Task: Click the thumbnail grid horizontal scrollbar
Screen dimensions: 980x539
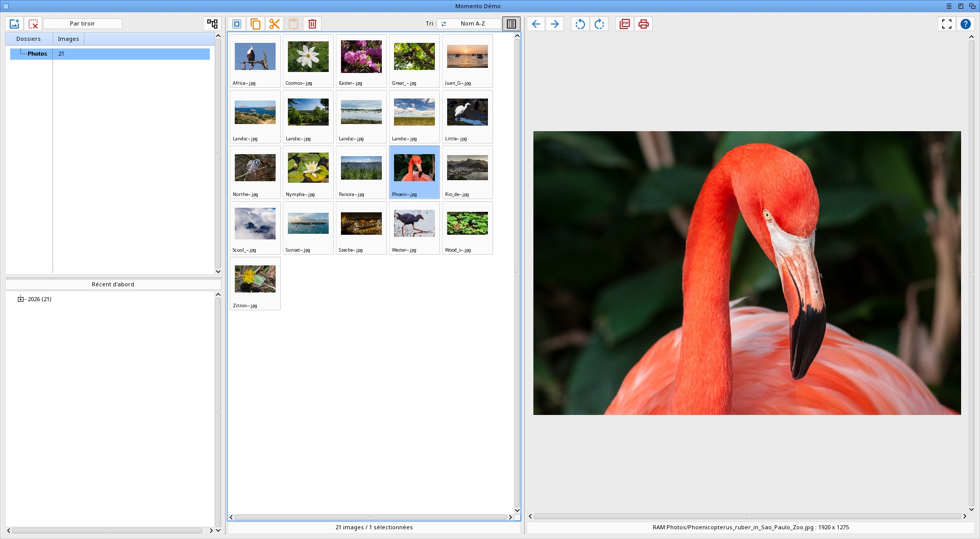Action: point(371,517)
